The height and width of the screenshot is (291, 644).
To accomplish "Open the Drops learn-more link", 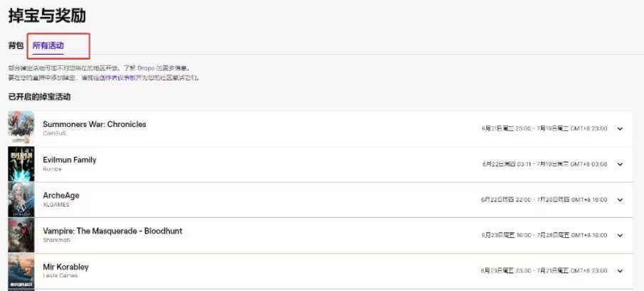I will point(146,68).
